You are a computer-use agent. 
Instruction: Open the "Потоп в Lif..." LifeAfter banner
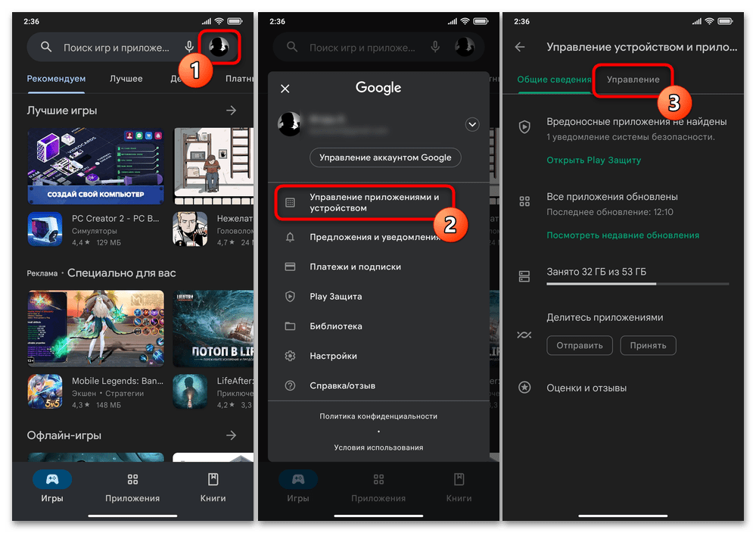(213, 329)
